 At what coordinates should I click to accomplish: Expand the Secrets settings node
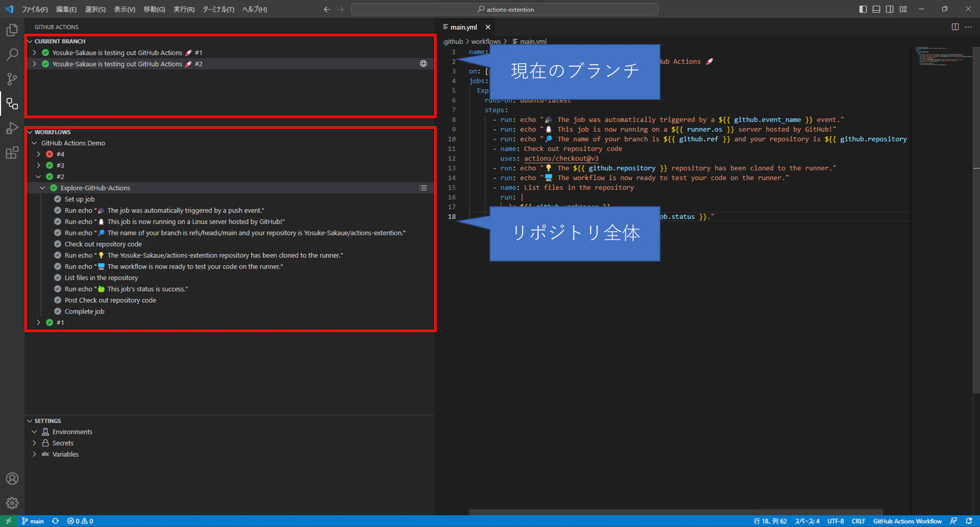pos(34,443)
